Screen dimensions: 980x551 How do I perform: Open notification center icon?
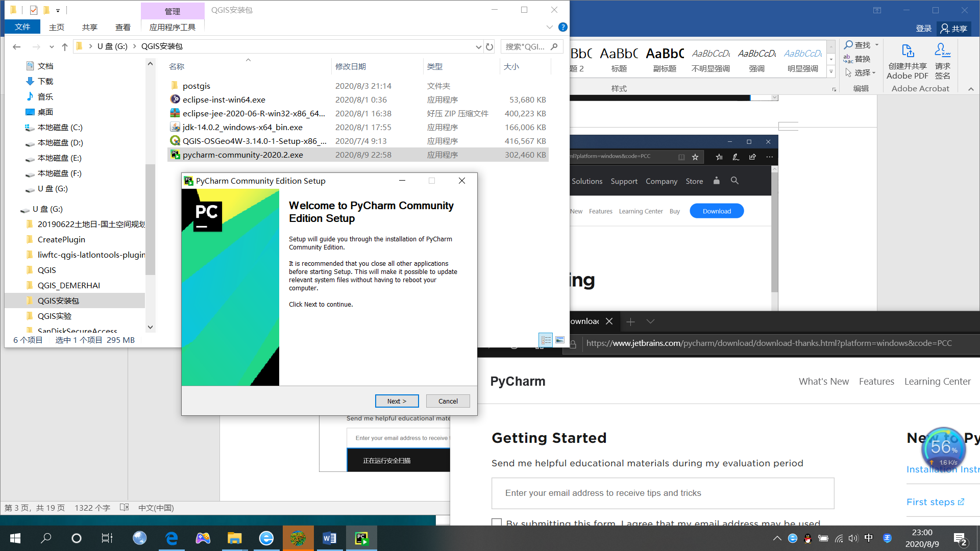tap(960, 539)
